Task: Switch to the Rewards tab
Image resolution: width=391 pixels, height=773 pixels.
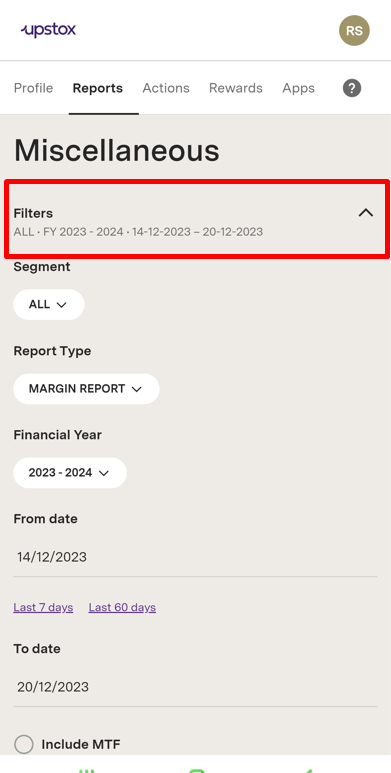Action: coord(236,88)
